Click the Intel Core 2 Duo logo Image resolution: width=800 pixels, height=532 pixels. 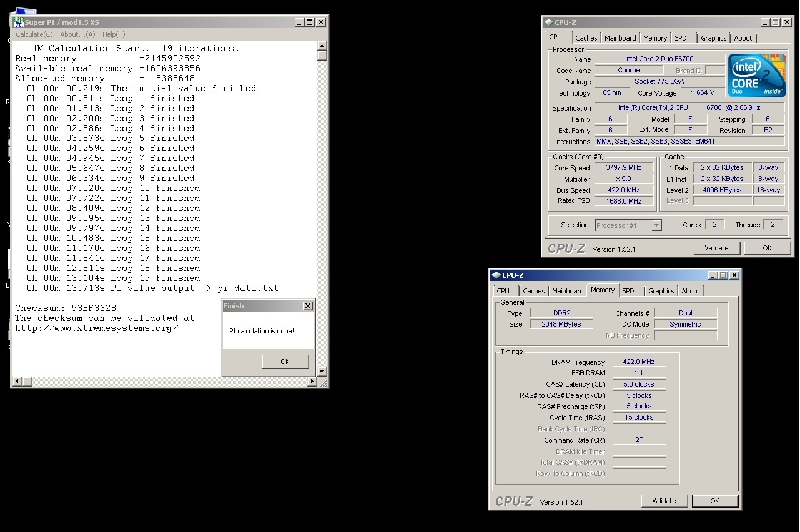coord(757,76)
